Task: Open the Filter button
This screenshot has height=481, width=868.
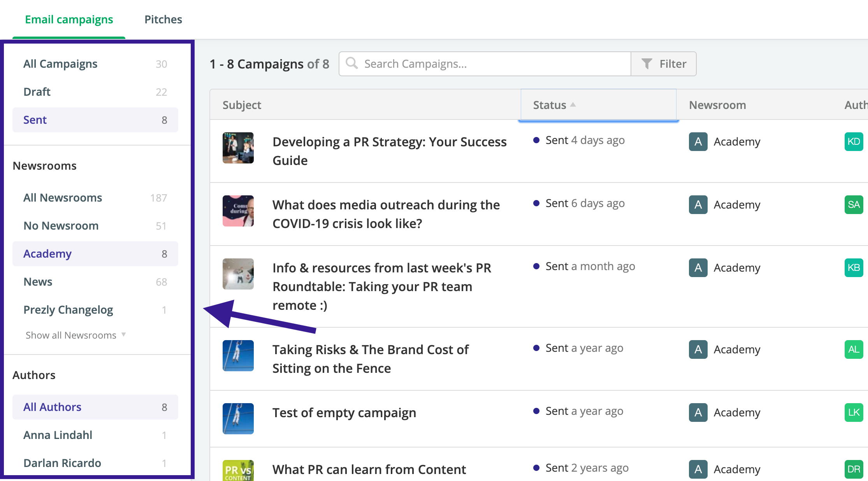Action: [x=664, y=64]
